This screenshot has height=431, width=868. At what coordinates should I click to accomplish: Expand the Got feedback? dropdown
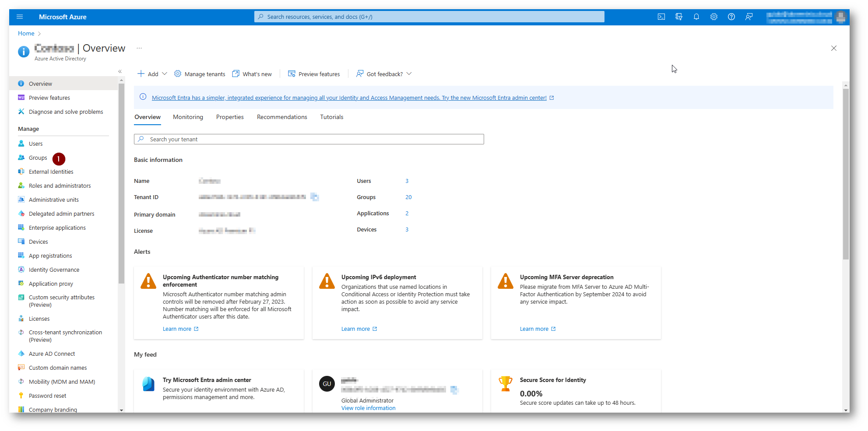pyautogui.click(x=384, y=74)
